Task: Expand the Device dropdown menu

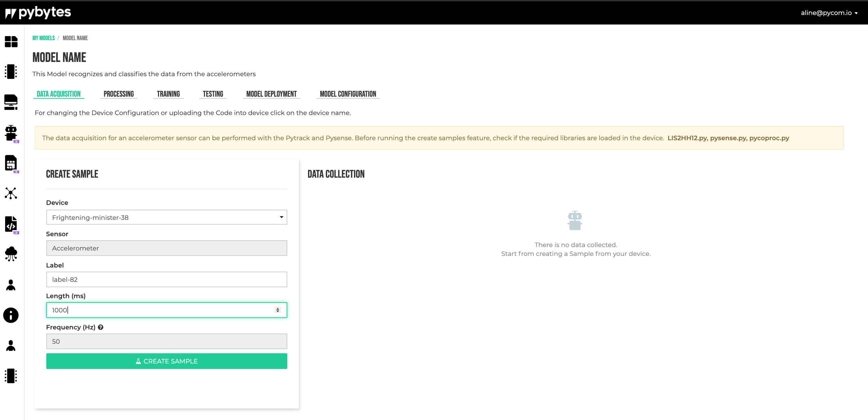Action: point(166,217)
